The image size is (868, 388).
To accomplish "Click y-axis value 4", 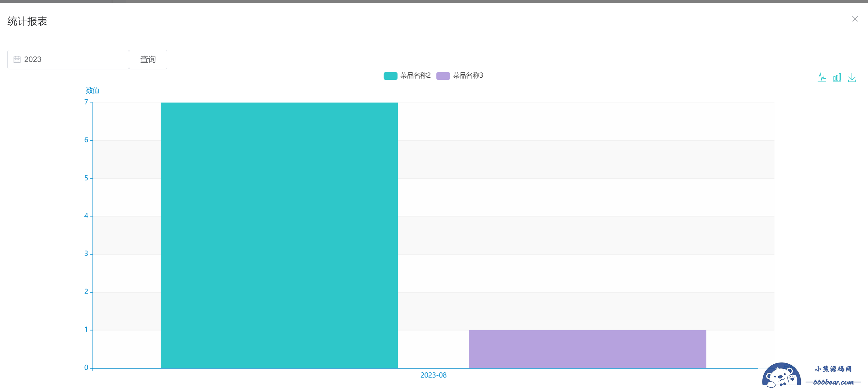I will [86, 216].
